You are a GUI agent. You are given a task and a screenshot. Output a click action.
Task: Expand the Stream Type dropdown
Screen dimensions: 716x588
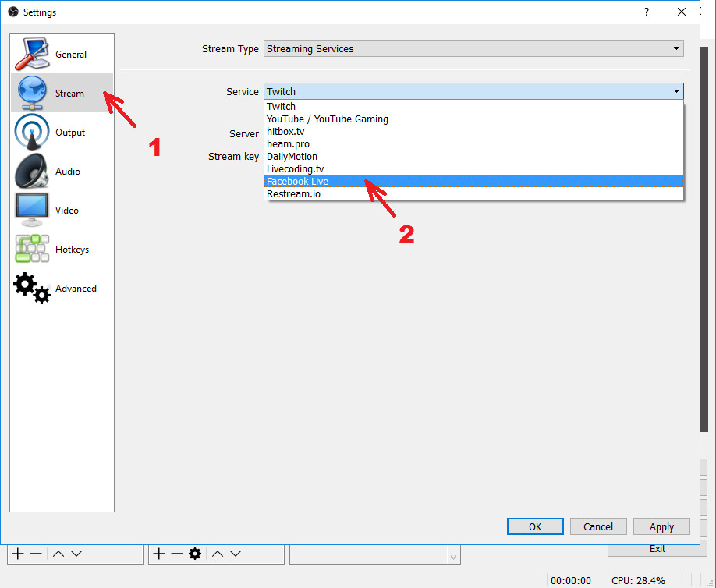pyautogui.click(x=473, y=48)
